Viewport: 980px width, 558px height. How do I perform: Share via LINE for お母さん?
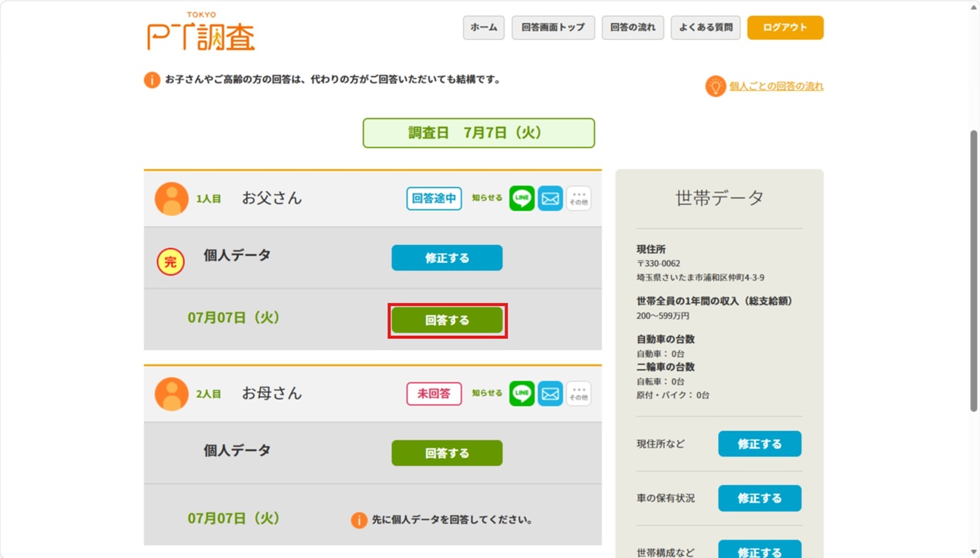coord(522,393)
